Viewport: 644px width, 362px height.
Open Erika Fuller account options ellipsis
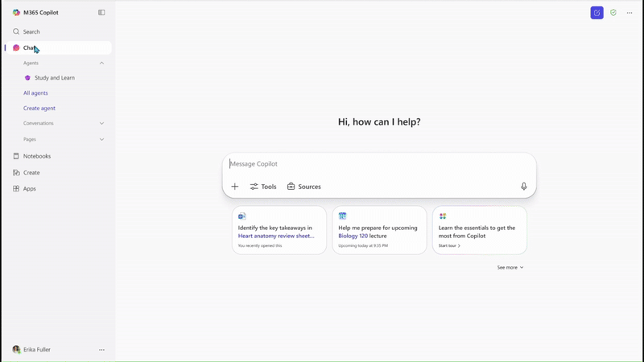[101, 350]
